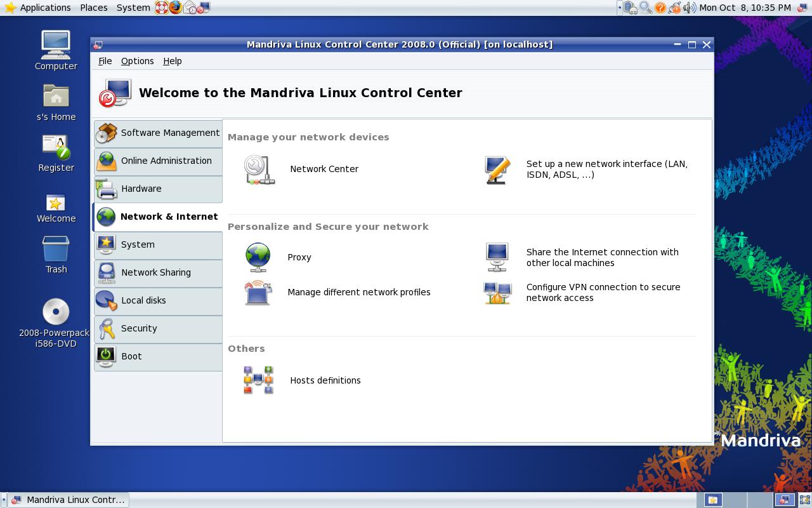Click the Computer desktop icon
Image resolution: width=812 pixels, height=508 pixels.
click(56, 50)
